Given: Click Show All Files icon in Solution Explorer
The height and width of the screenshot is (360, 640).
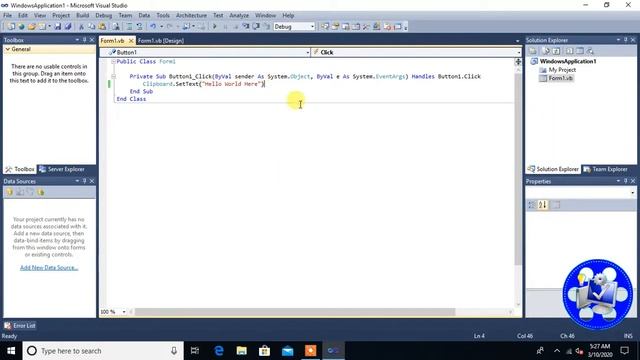Looking at the screenshot, I should (546, 51).
